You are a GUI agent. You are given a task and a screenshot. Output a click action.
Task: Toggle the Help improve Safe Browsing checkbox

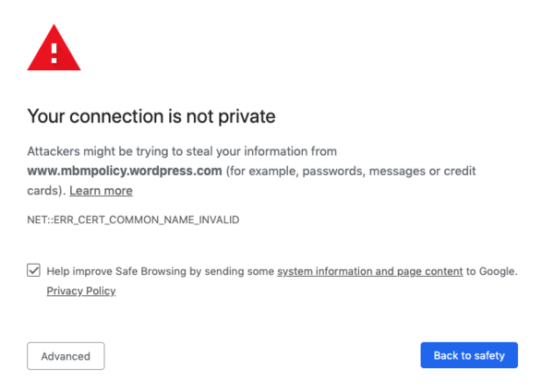click(x=33, y=270)
